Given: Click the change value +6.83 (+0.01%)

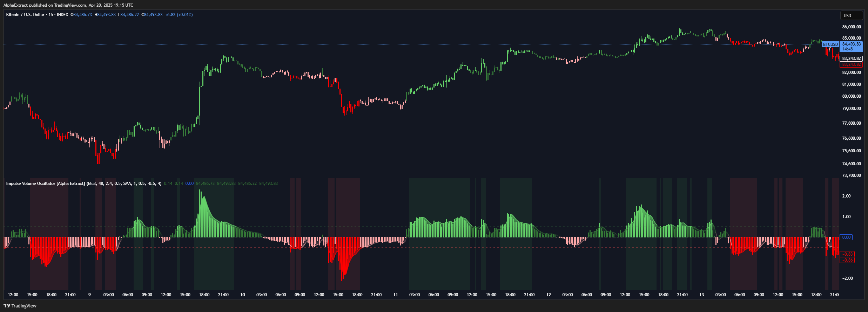Looking at the screenshot, I should [x=179, y=15].
